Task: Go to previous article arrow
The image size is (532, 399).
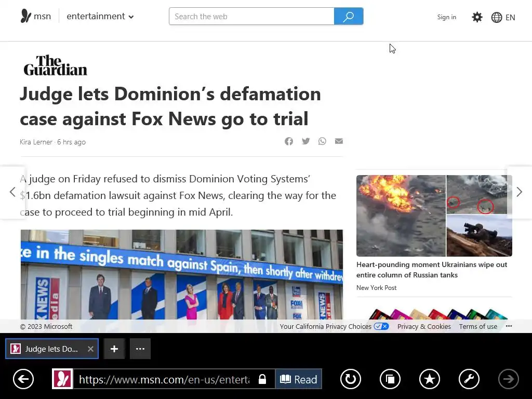Action: point(12,192)
